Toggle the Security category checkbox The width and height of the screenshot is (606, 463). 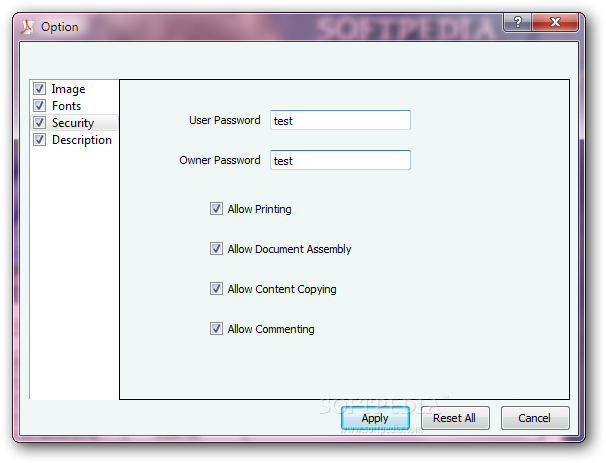40,123
